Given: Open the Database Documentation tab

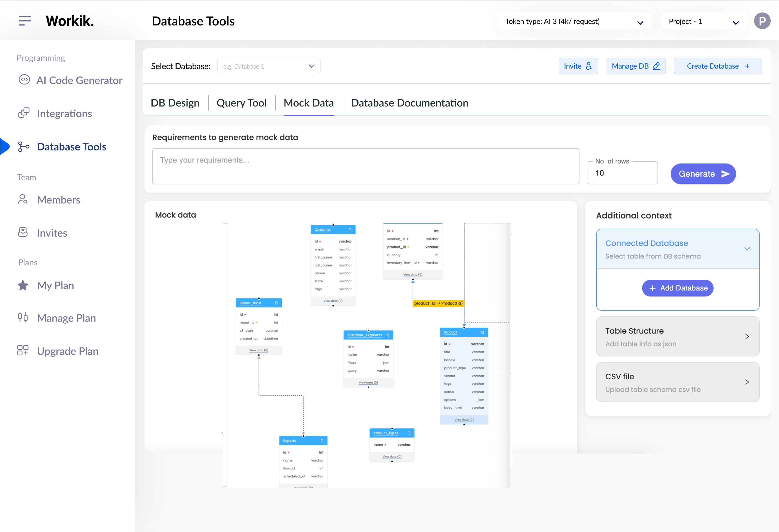Looking at the screenshot, I should tap(409, 103).
